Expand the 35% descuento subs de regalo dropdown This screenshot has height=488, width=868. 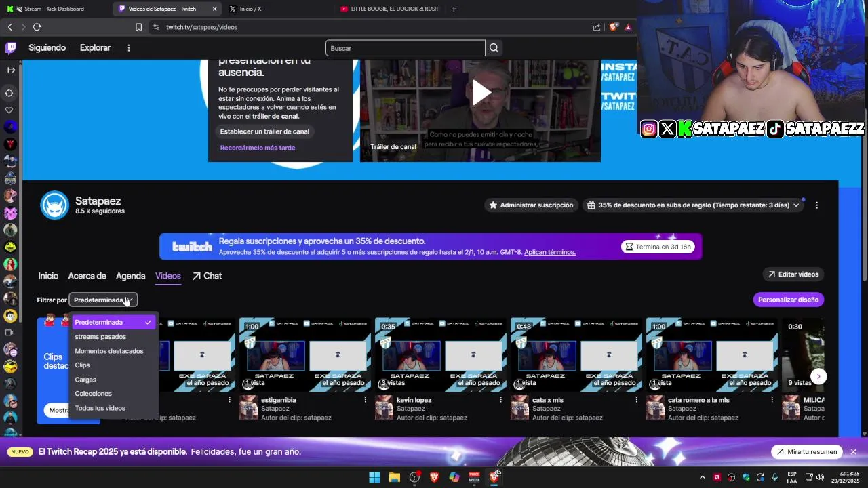pos(694,205)
